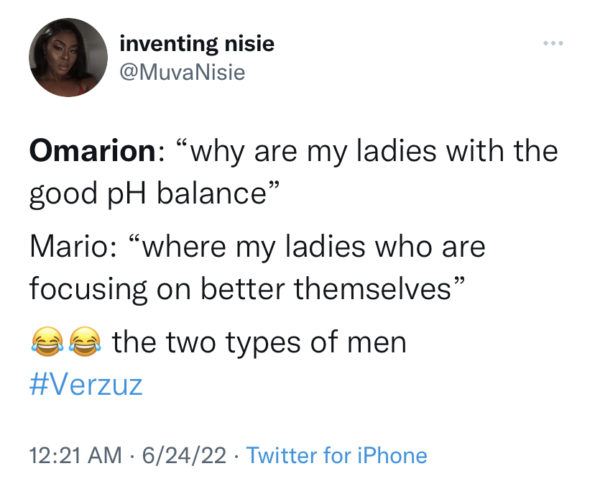Click the text focusing on better themselves
The width and height of the screenshot is (595, 484).
(241, 289)
